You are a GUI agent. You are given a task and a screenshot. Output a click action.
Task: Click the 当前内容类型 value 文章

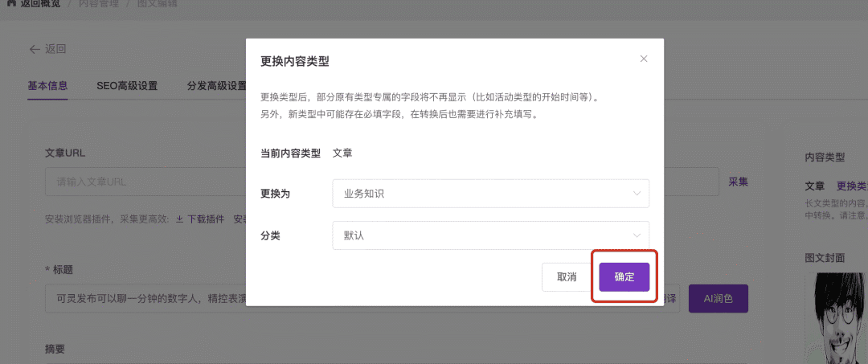[x=342, y=153]
